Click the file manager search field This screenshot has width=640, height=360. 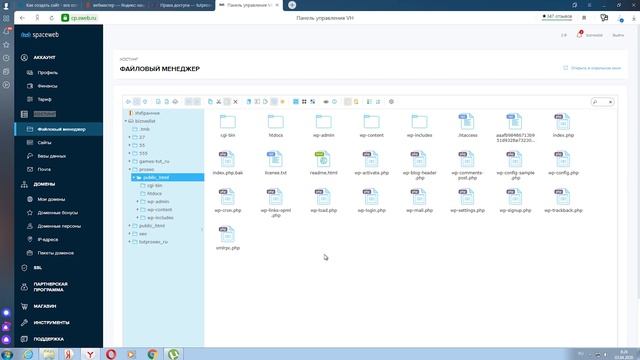click(x=602, y=102)
